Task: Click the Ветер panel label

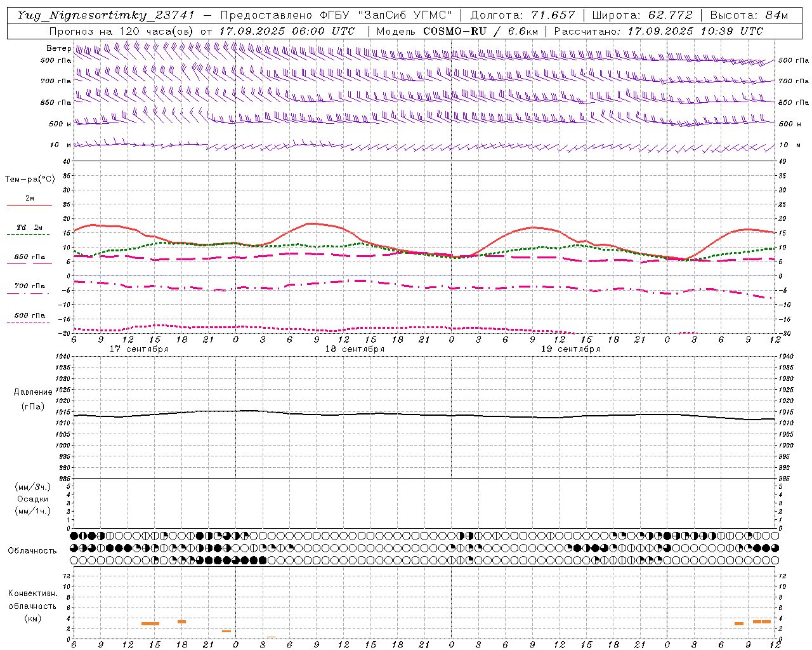Action: click(x=59, y=48)
